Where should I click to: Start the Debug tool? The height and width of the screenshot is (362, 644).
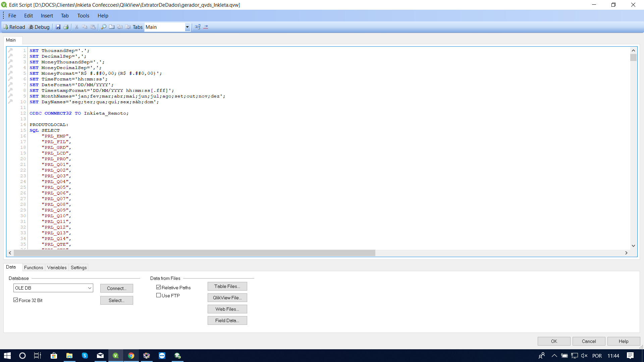[39, 27]
